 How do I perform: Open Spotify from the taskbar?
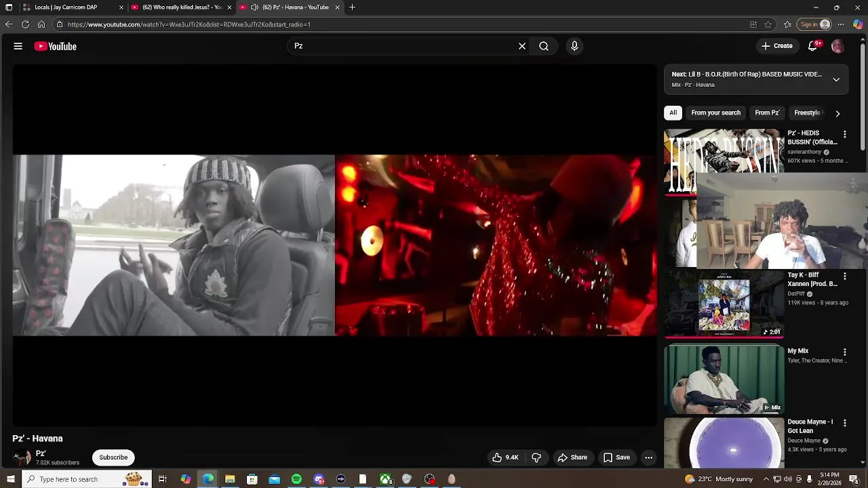coord(296,479)
